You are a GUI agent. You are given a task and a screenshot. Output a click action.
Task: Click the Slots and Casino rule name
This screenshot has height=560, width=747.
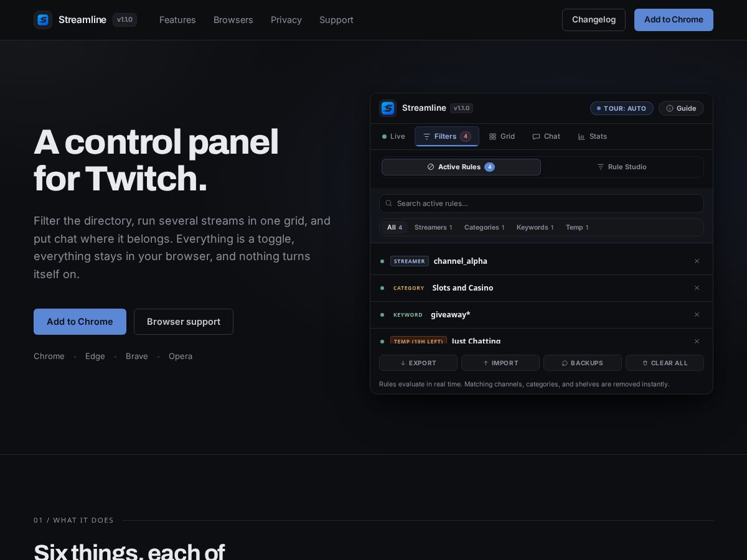point(463,288)
